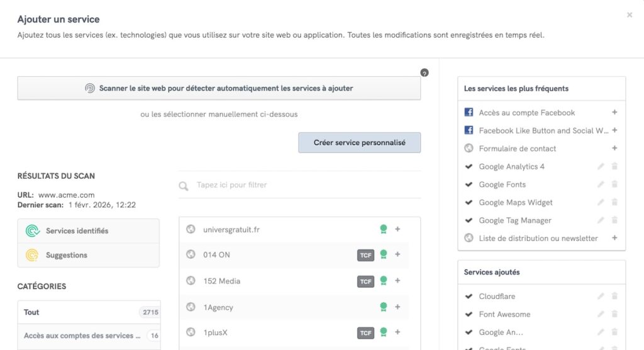Close the Ajouter un service dialog

point(629,15)
